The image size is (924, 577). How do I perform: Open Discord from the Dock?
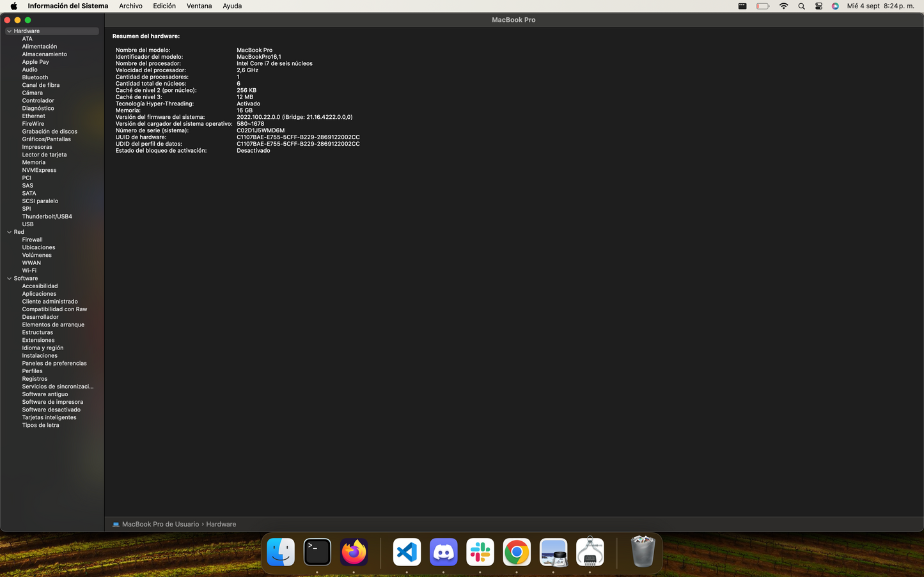pos(443,551)
